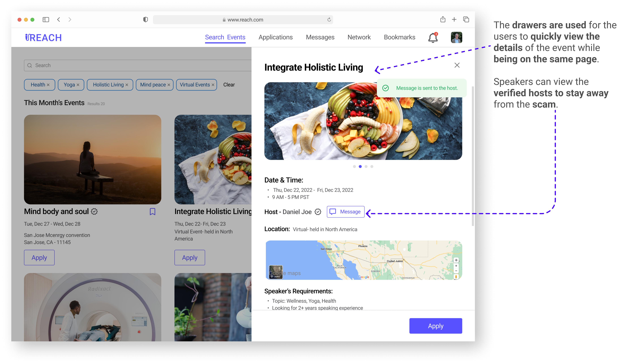The image size is (617, 364).
Task: Click the map Street View pegman
Action: pos(456,277)
